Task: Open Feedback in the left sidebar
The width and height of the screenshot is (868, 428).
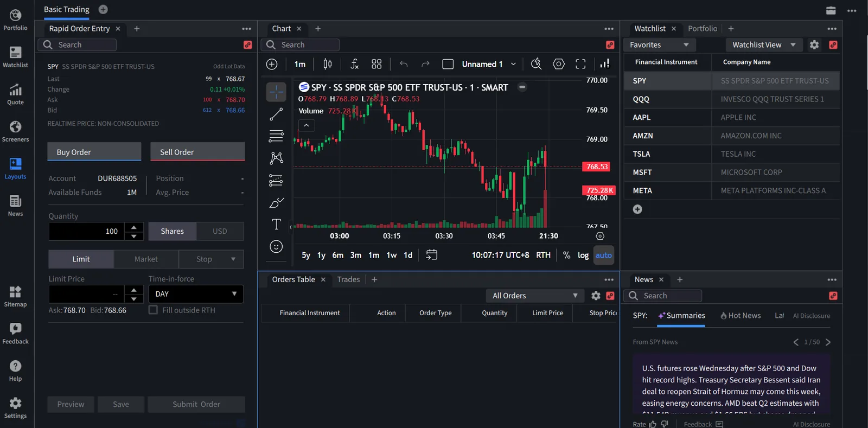Action: tap(15, 334)
